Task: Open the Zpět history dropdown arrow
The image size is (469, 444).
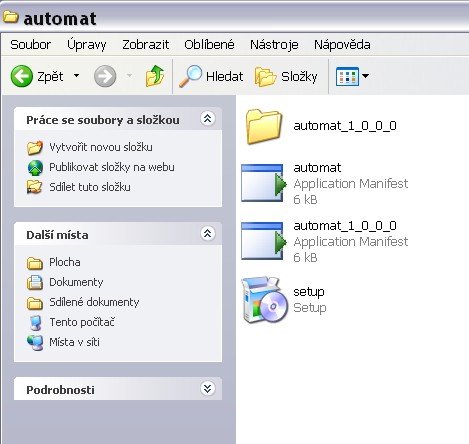Action: coord(76,76)
